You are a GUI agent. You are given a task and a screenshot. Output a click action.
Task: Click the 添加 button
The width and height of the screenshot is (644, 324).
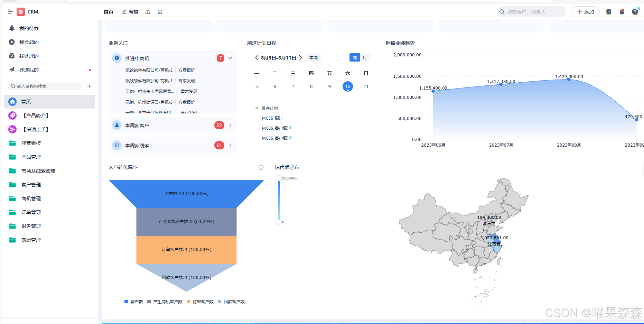point(585,12)
